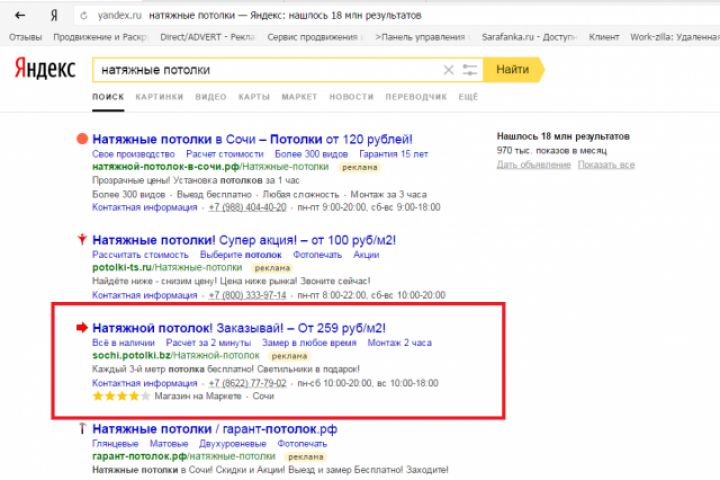Click the Всё в наличии sitelink

point(124,343)
